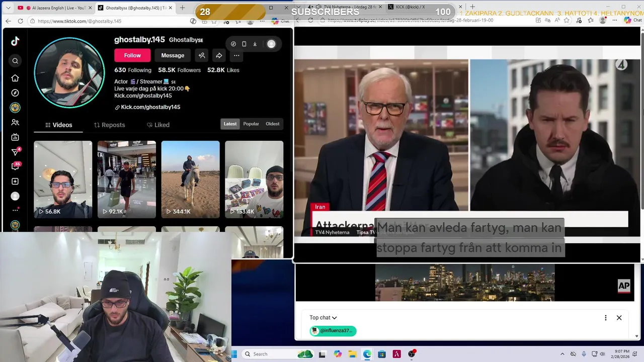The width and height of the screenshot is (644, 362).
Task: Switch to the Liked tab
Action: coord(158,125)
